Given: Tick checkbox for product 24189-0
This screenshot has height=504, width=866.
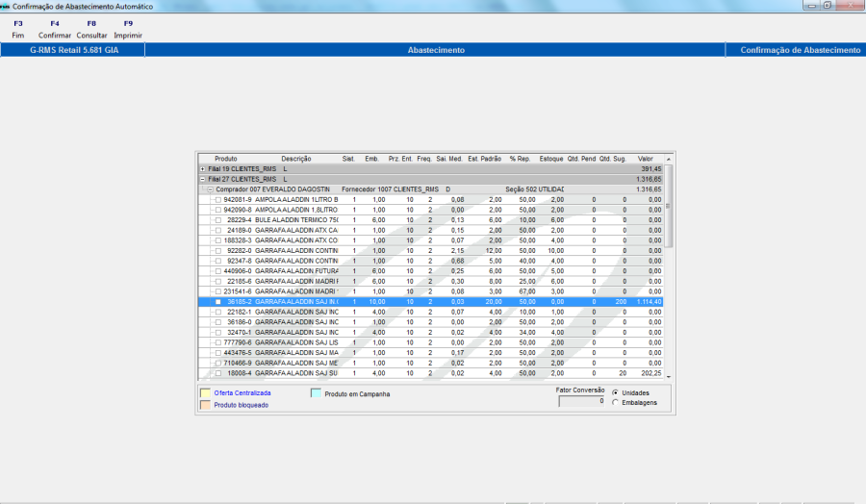Looking at the screenshot, I should [218, 230].
